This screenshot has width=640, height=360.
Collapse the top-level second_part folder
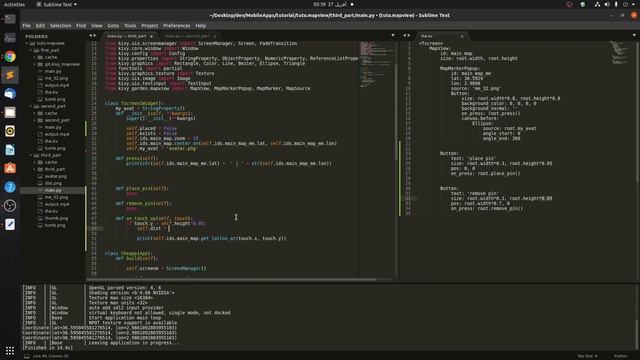(31, 106)
